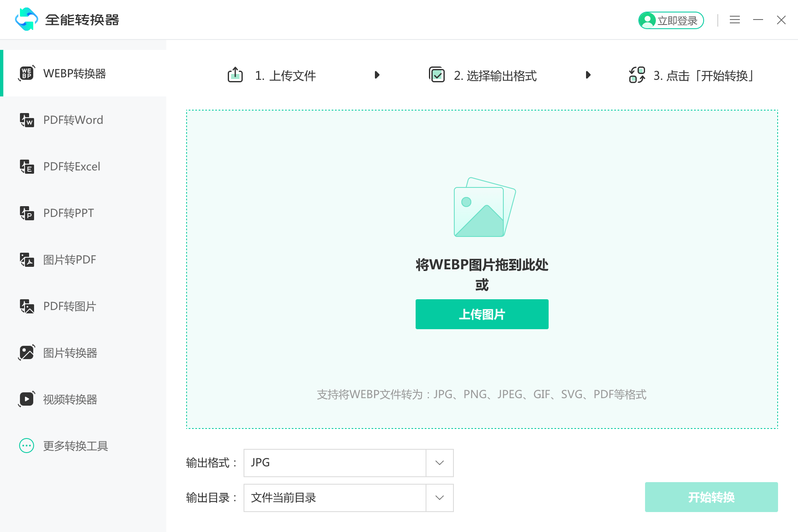
Task: Click the upload icon in step 1
Action: [x=235, y=75]
